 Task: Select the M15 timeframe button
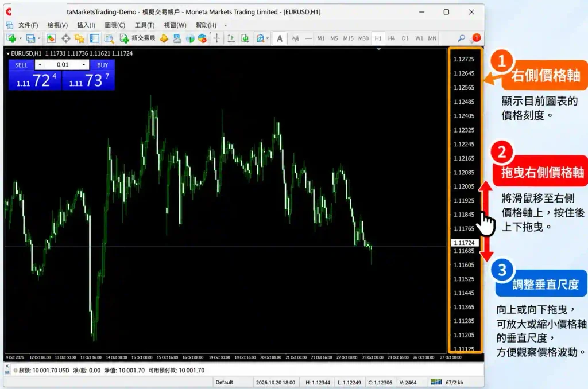tap(348, 38)
